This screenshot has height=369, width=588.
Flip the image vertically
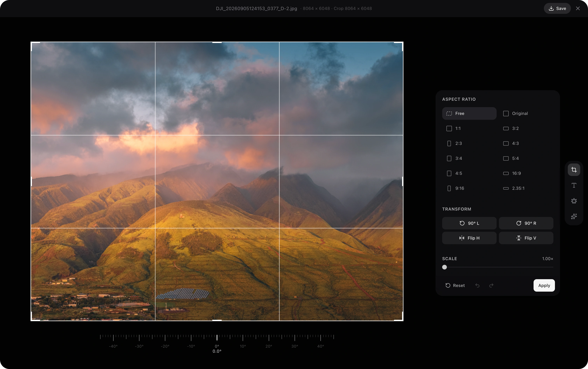(526, 238)
